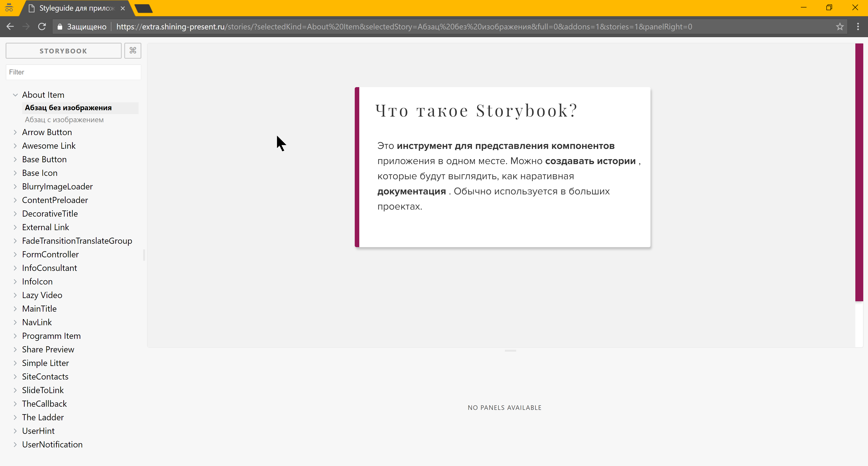Select story Абзац с изображением
The width and height of the screenshot is (868, 466).
tap(64, 120)
